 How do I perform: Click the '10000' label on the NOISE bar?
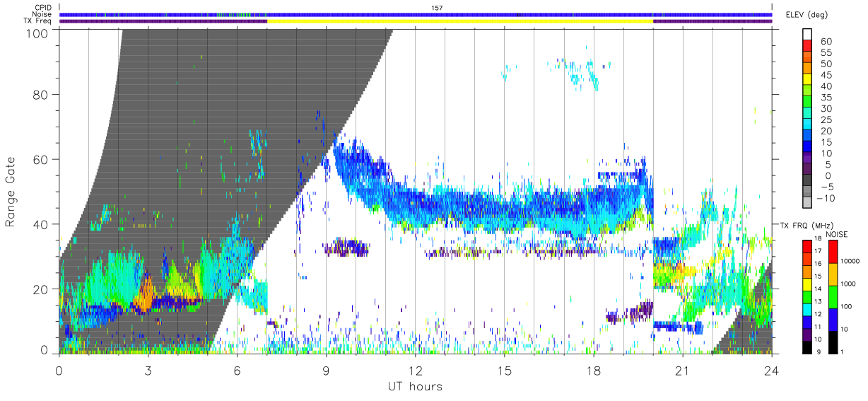(851, 261)
